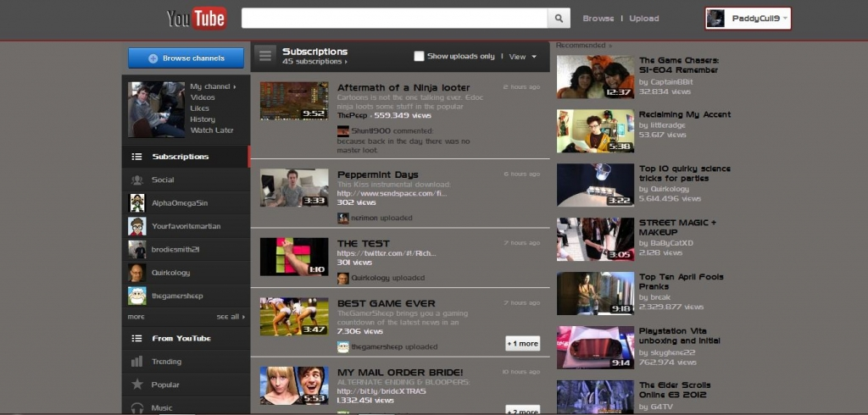868x415 pixels.
Task: Click the Music headphones icon
Action: pos(136,408)
